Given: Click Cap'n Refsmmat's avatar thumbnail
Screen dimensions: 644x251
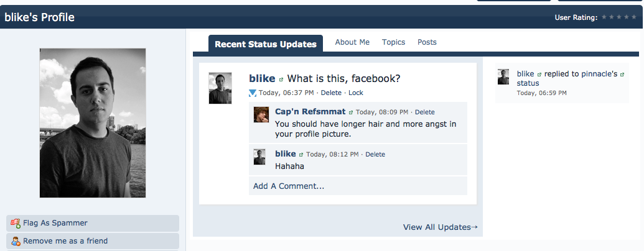Looking at the screenshot, I should coord(261,115).
